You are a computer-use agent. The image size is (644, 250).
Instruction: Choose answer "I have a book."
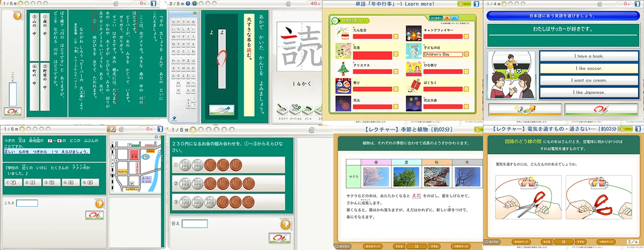coord(589,56)
